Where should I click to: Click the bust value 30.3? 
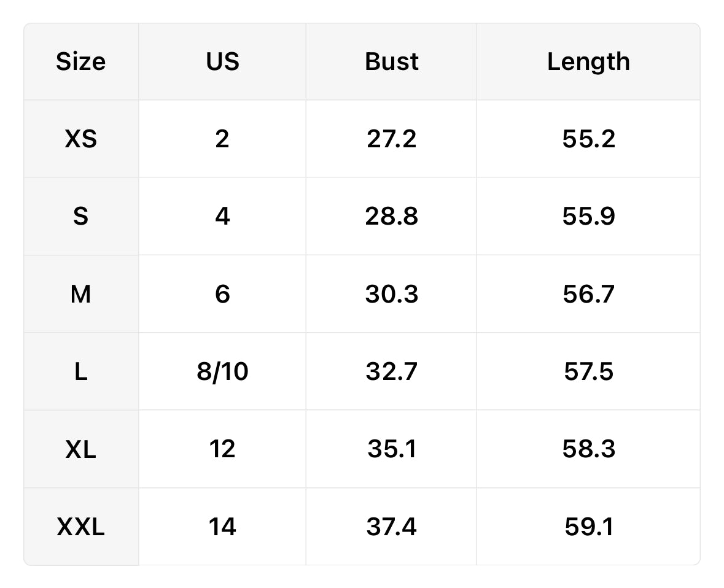pyautogui.click(x=391, y=293)
